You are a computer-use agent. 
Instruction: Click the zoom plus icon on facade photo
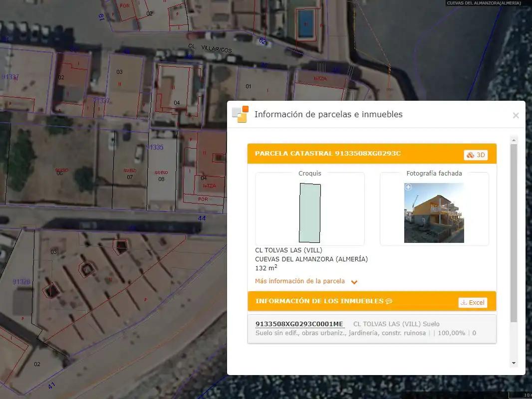click(408, 187)
